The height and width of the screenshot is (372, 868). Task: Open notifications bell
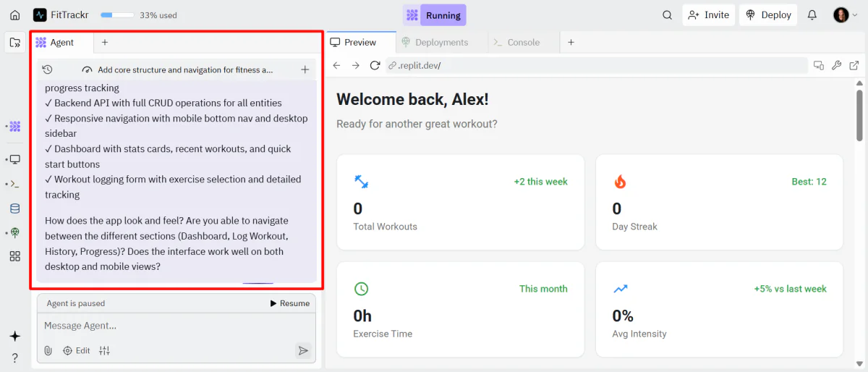coord(812,14)
